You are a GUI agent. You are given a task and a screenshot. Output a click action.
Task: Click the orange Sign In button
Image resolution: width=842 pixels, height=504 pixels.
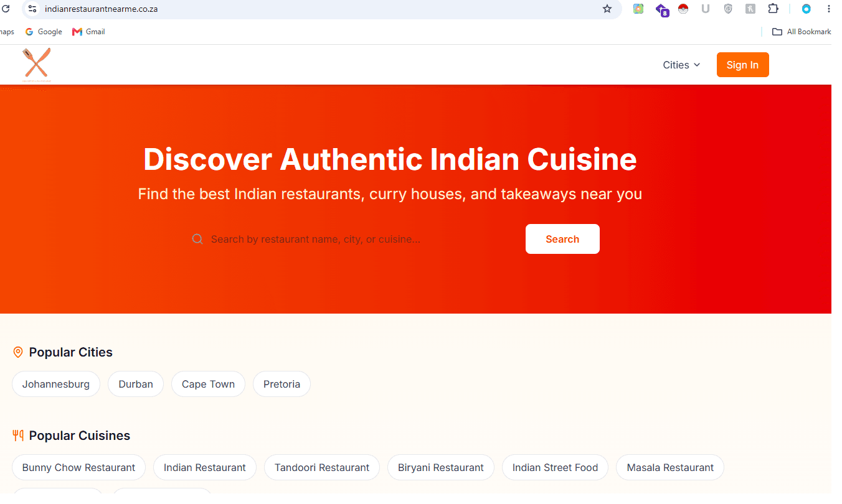tap(742, 65)
